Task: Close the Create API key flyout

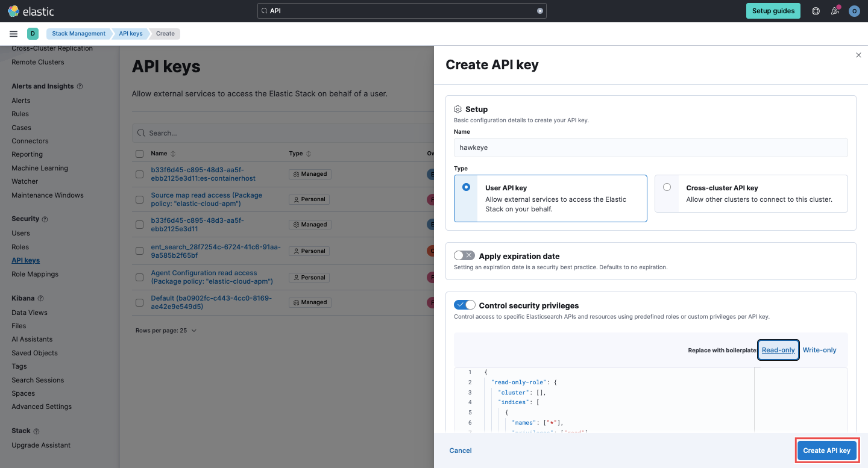Action: pyautogui.click(x=858, y=55)
